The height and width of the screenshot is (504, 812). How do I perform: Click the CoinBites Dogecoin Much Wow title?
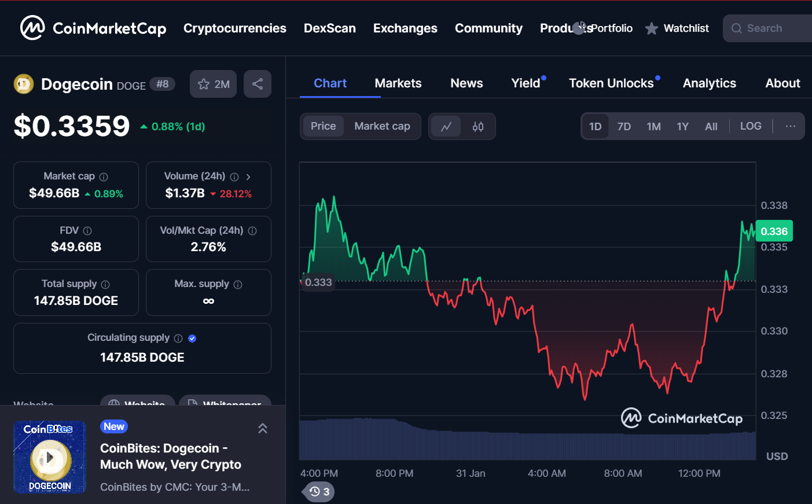171,457
